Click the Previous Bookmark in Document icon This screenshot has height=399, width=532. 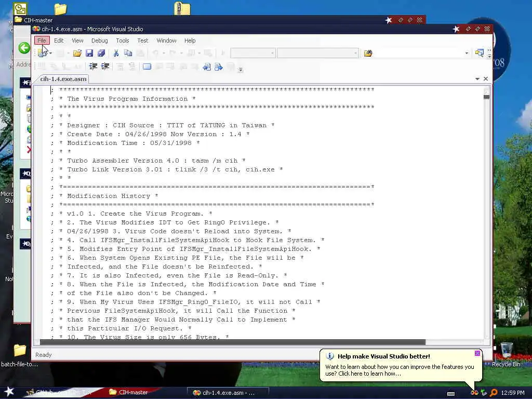207,67
